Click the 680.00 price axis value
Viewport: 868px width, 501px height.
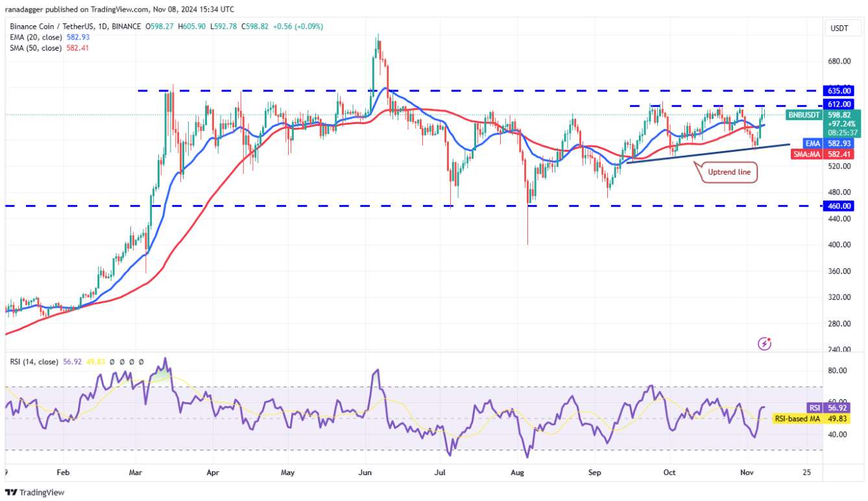pyautogui.click(x=839, y=61)
